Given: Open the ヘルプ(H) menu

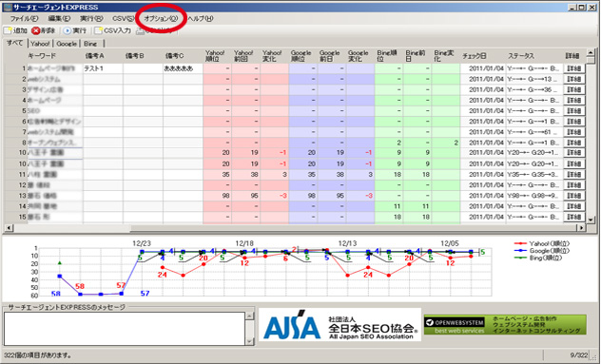Looking at the screenshot, I should 200,18.
